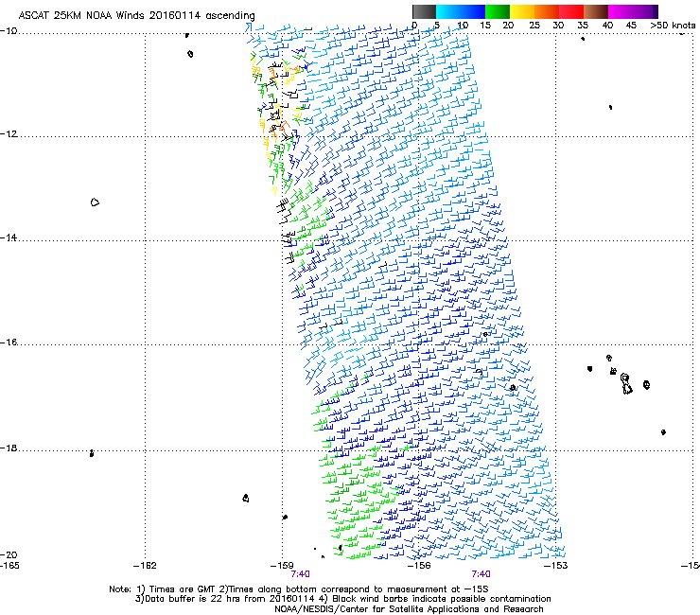Click the green 15-20 knots legend color
The width and height of the screenshot is (700, 615).
click(498, 11)
